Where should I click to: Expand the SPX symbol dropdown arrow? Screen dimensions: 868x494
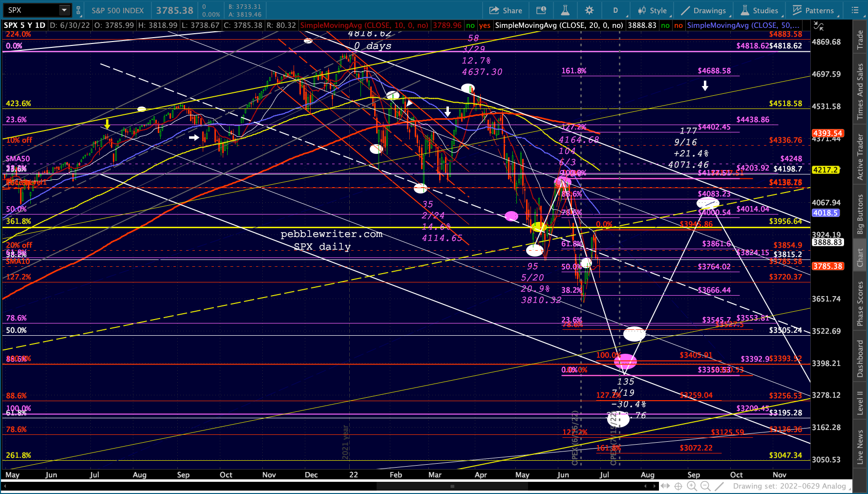pos(64,10)
